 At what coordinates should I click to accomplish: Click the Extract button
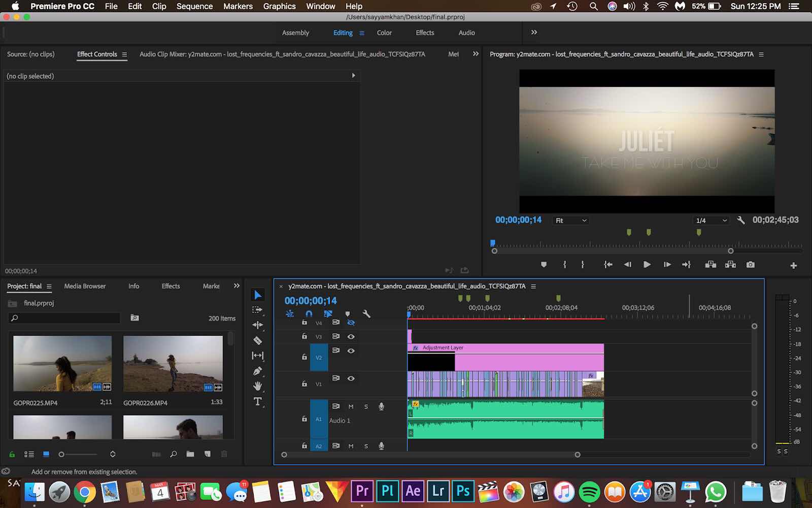tap(730, 265)
